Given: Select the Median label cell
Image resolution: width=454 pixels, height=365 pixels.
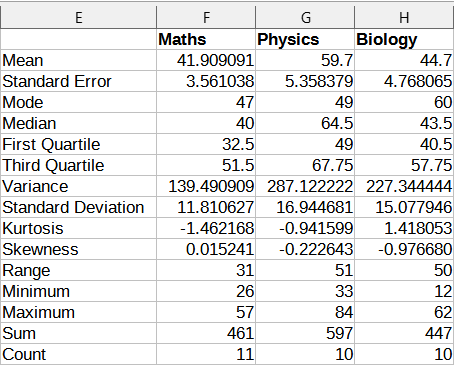Looking at the screenshot, I should coord(78,123).
